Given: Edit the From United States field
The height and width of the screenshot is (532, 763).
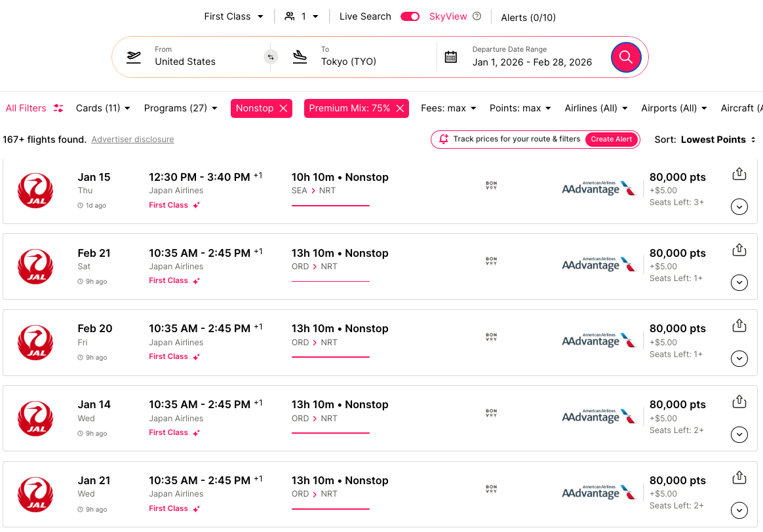Looking at the screenshot, I should [195, 57].
